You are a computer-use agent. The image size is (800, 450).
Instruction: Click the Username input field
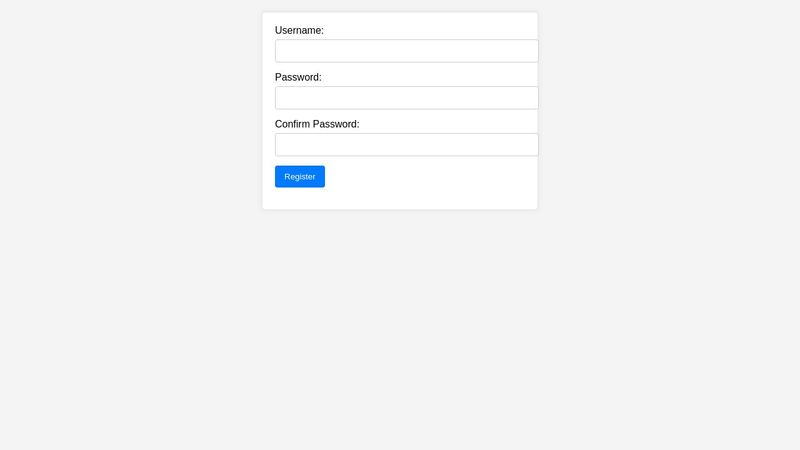pyautogui.click(x=406, y=51)
